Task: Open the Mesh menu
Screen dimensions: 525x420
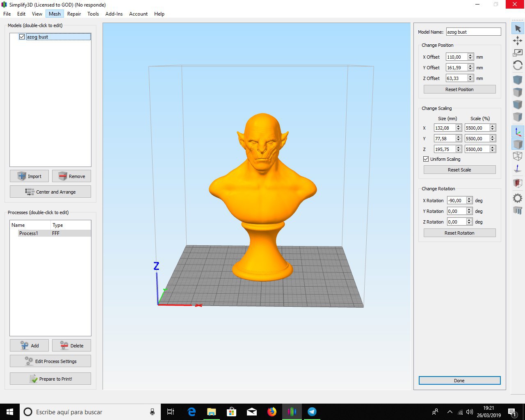Action: pos(55,14)
